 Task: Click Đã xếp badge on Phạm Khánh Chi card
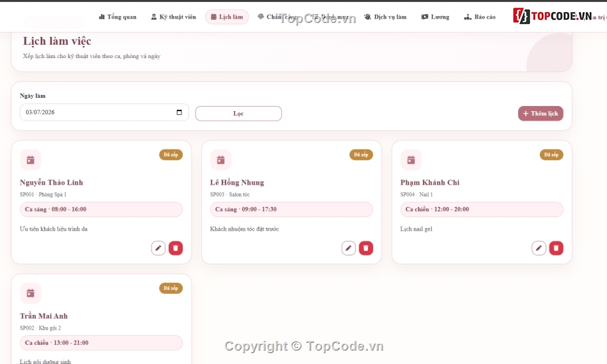551,155
